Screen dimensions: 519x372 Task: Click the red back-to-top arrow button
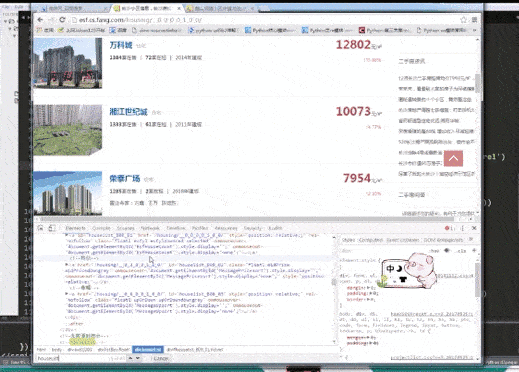453,158
